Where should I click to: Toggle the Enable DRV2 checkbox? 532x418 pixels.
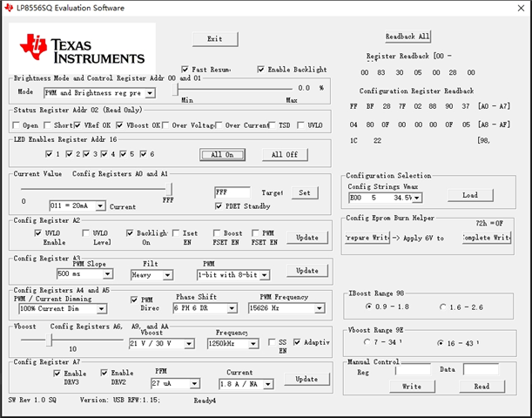coord(104,374)
